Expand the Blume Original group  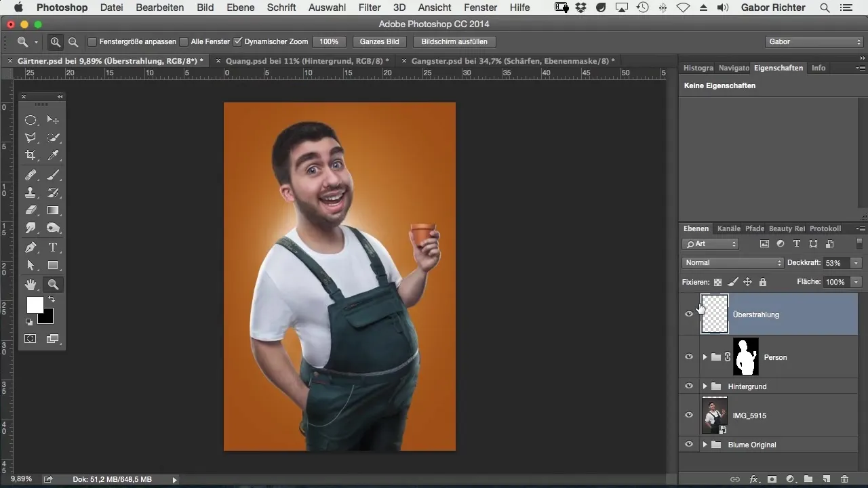coord(705,445)
